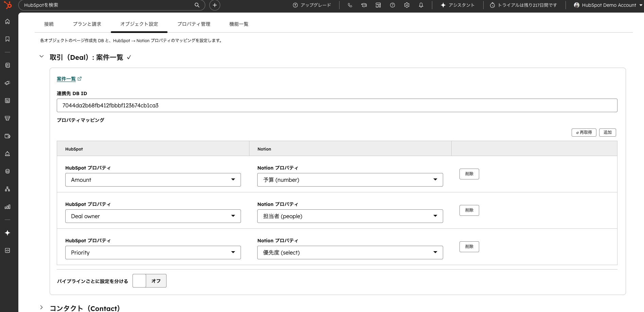
Task: Click the 再取得 refresh button
Action: click(x=584, y=133)
